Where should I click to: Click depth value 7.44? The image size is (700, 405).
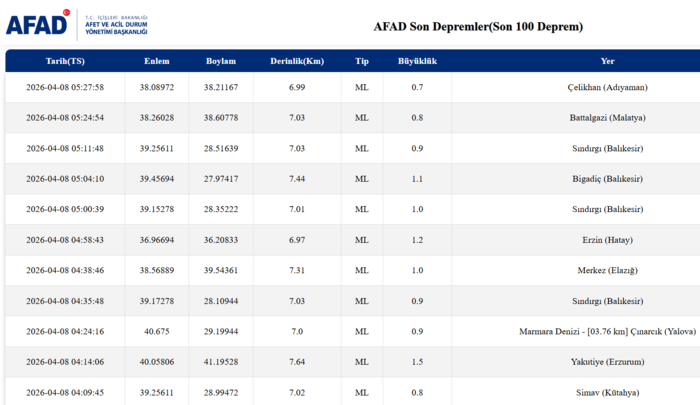(297, 179)
